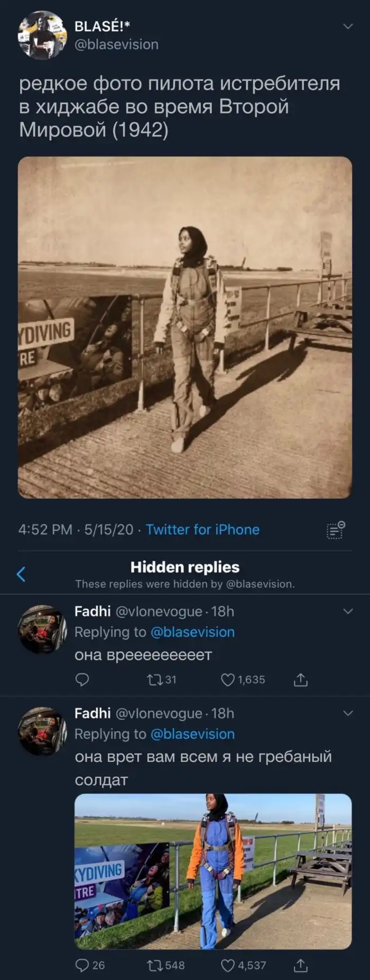View Fadhi's avatar on second reply
370x980 pixels.
pos(43,731)
